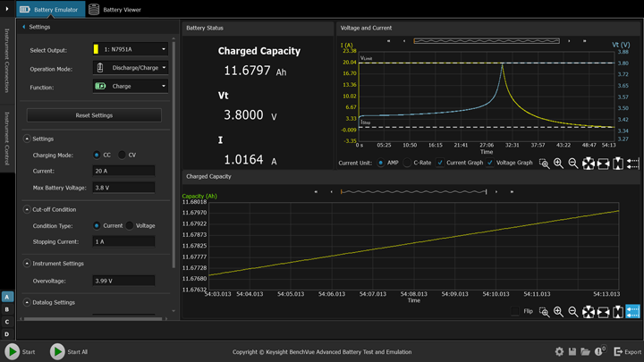Zoom in on the Voltage and Current graph

[558, 164]
